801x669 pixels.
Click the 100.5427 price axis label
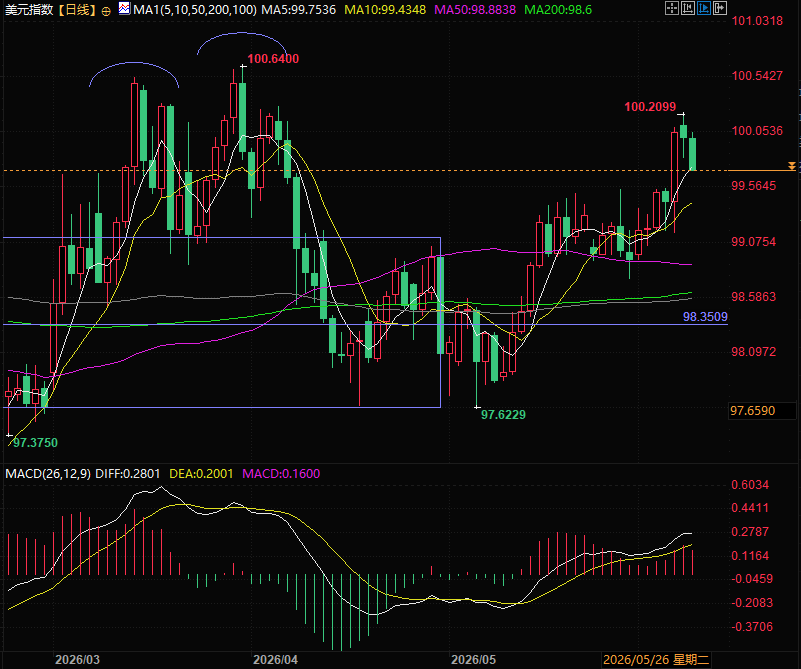coord(757,76)
